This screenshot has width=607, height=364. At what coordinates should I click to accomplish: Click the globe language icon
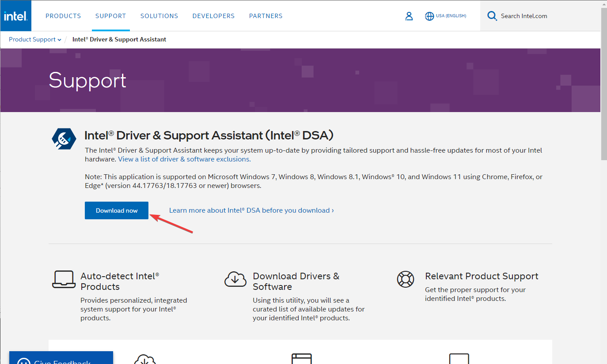[x=429, y=16]
